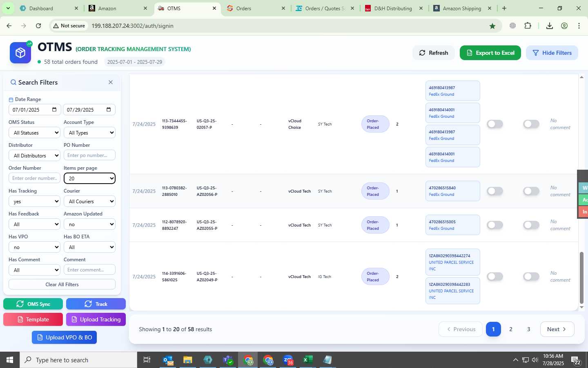Switch to the Orders browser tab

coord(256,8)
